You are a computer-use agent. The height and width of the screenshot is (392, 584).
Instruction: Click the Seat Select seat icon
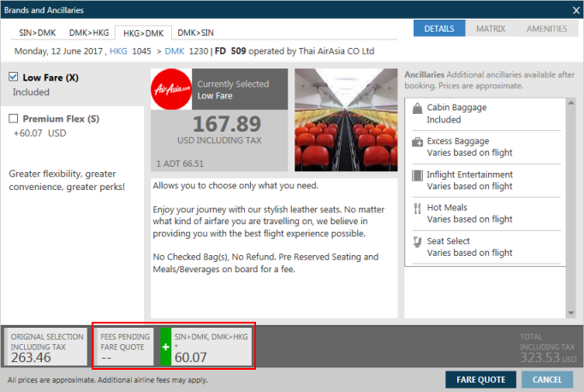[x=416, y=242]
